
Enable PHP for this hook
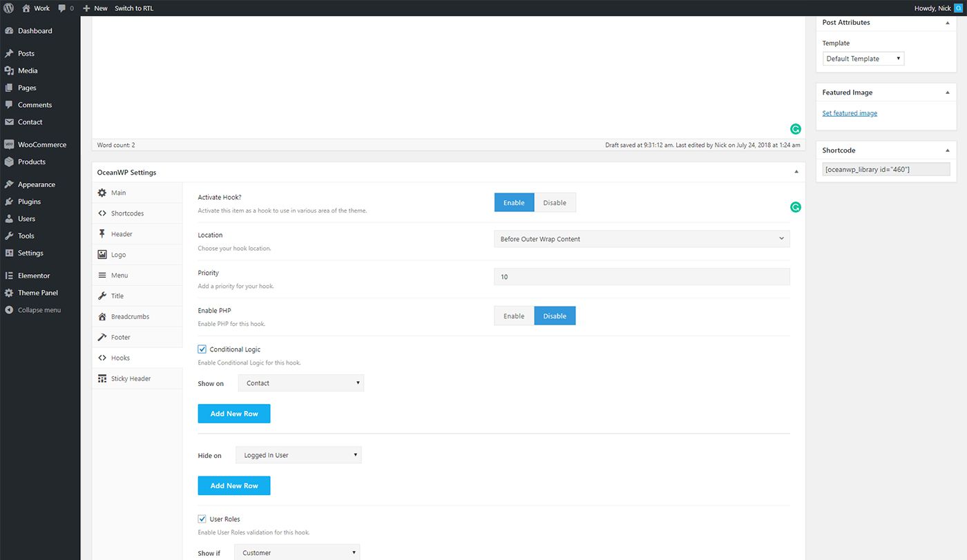pos(514,316)
